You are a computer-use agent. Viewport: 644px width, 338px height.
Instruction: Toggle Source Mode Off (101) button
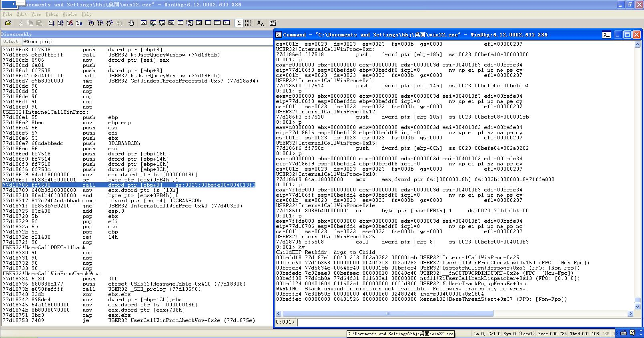pyautogui.click(x=248, y=23)
